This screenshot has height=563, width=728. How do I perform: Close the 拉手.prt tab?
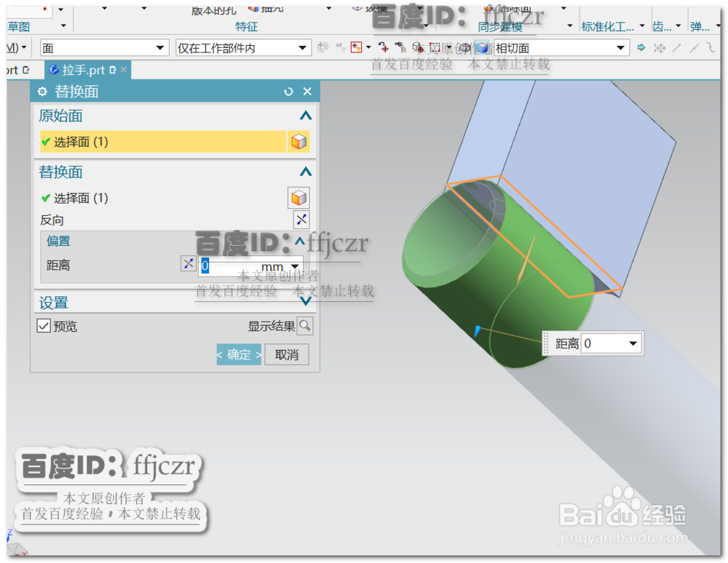(124, 70)
